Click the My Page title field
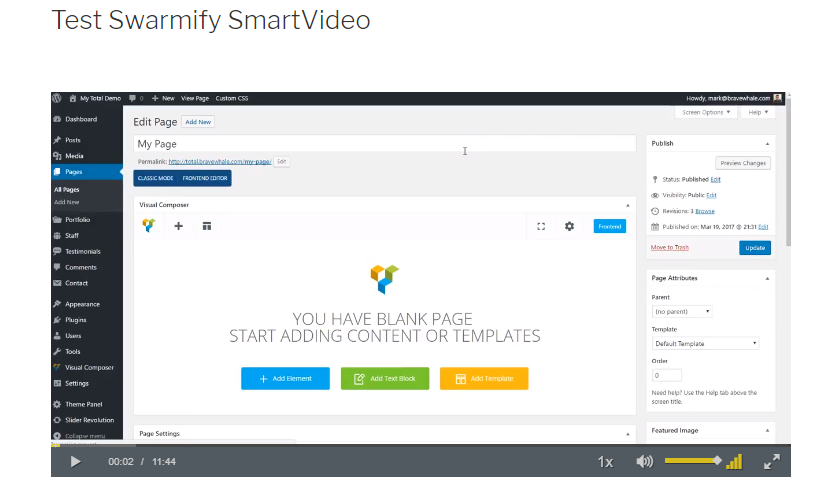838x485 pixels. click(x=384, y=144)
